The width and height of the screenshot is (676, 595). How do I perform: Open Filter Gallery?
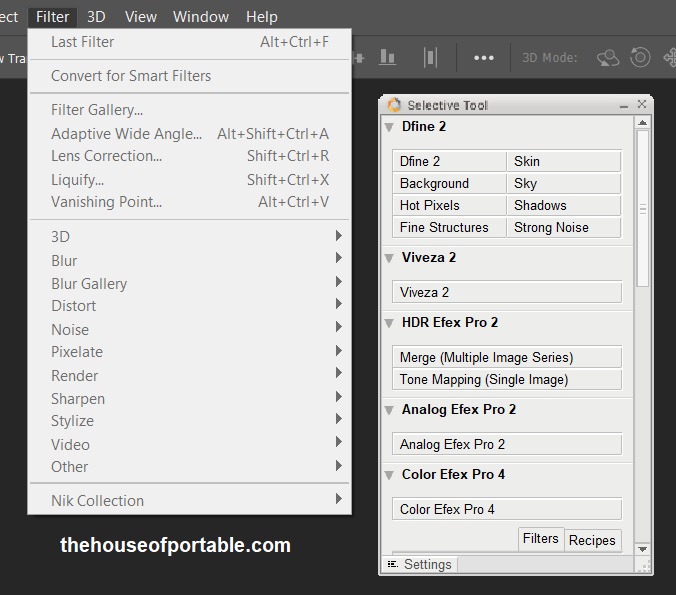click(x=190, y=110)
